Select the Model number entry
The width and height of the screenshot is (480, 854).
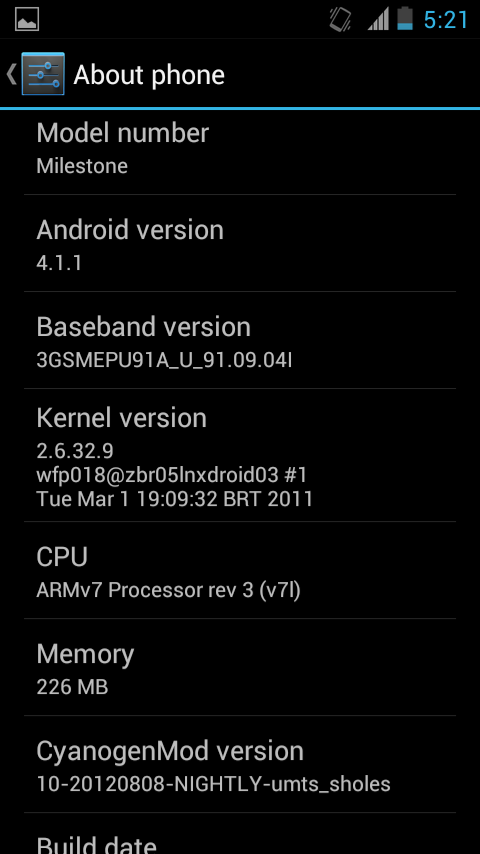tap(240, 149)
